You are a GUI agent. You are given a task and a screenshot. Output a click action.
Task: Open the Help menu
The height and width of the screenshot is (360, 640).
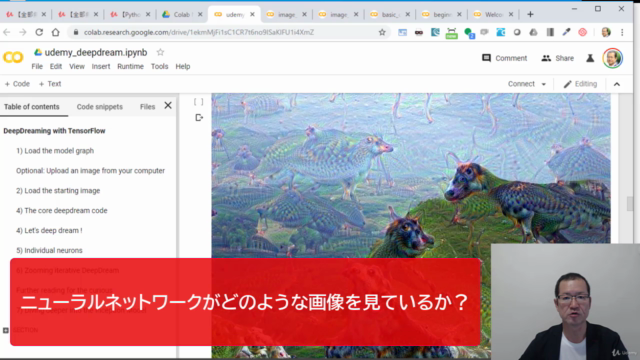(183, 67)
